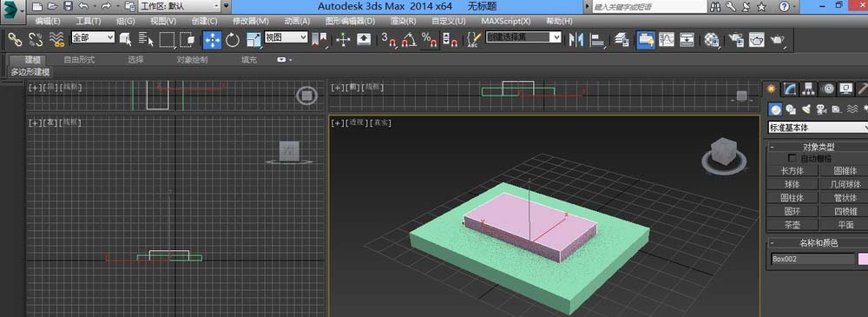Image resolution: width=868 pixels, height=317 pixels.
Task: Click the 茶壶 object button
Action: coord(792,225)
